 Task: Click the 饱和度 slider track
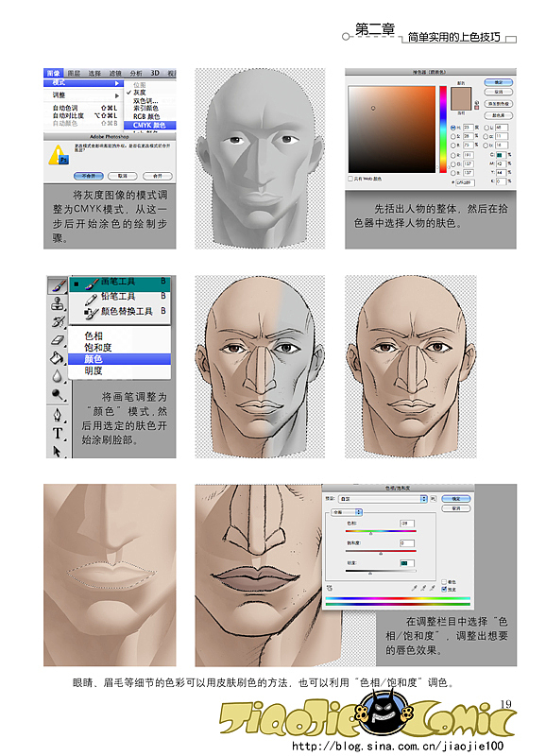(381, 551)
